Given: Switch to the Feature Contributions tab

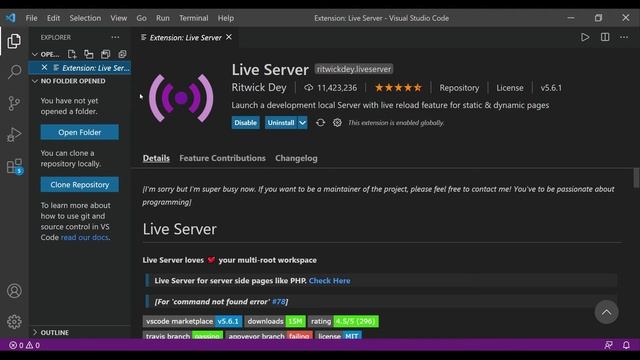Looking at the screenshot, I should [222, 158].
